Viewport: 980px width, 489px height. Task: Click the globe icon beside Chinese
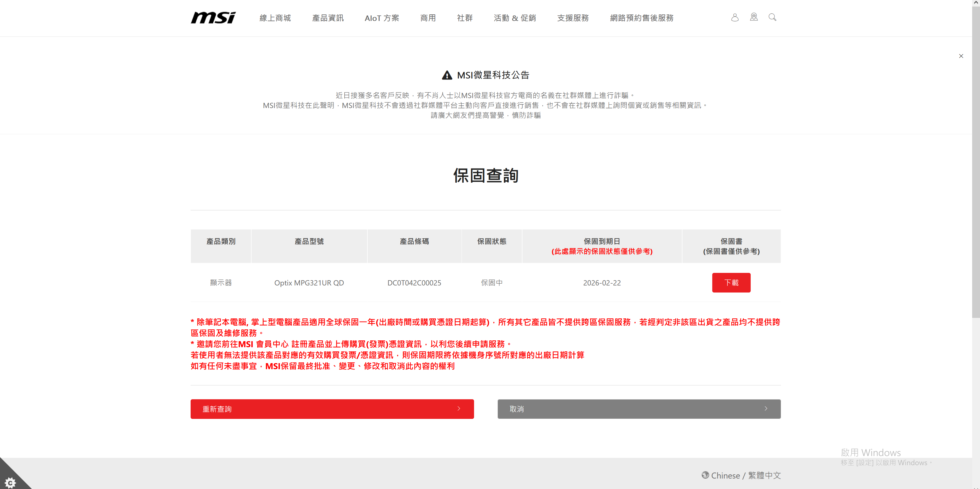click(705, 475)
